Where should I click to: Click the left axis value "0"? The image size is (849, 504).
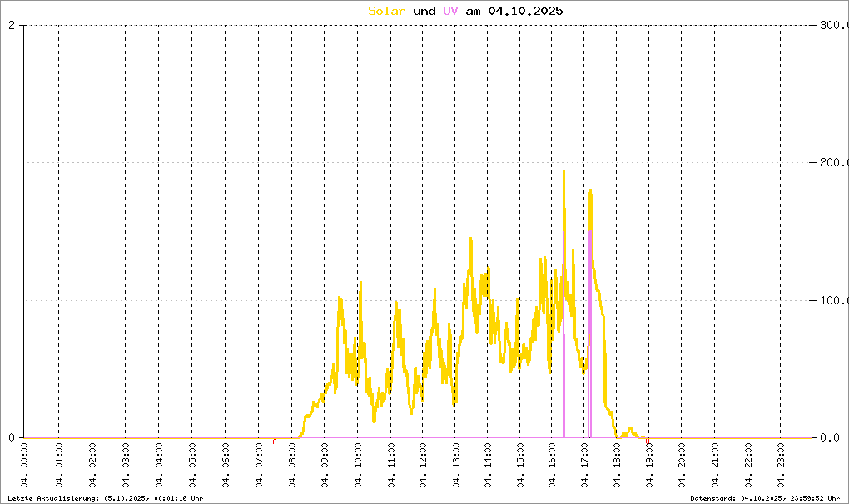pyautogui.click(x=12, y=437)
